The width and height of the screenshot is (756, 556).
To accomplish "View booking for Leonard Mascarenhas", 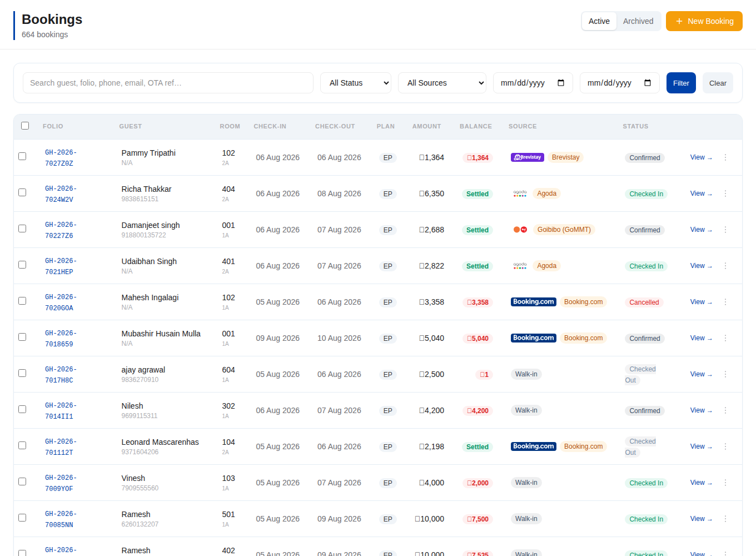I will point(701,446).
